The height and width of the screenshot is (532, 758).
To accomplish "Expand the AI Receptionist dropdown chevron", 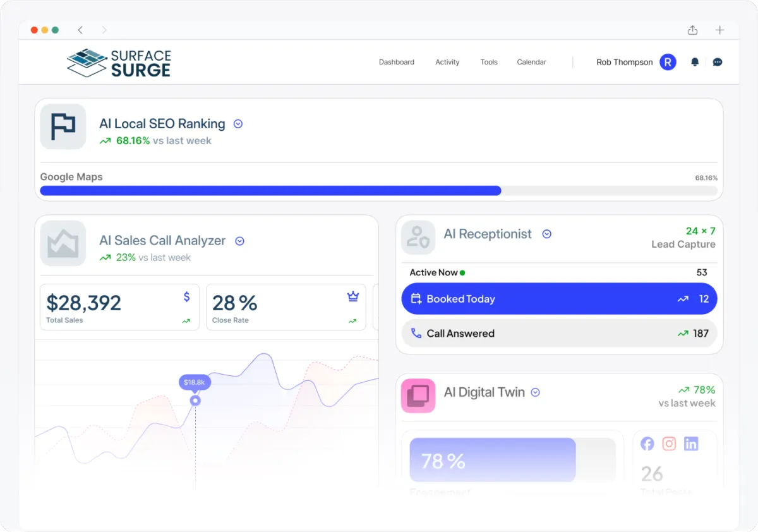I will point(547,234).
